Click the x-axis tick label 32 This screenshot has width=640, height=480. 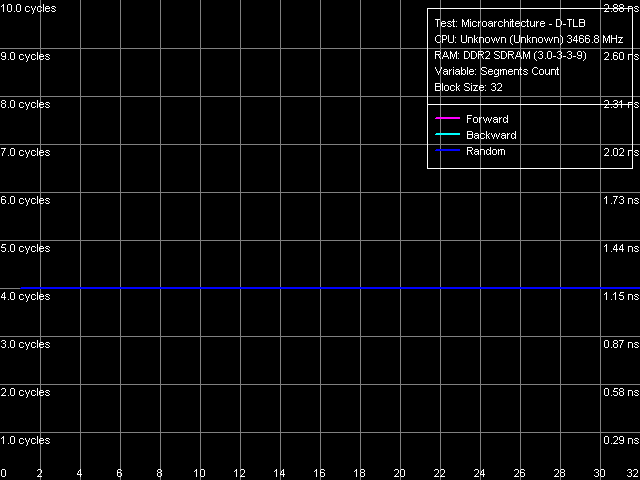click(x=633, y=473)
